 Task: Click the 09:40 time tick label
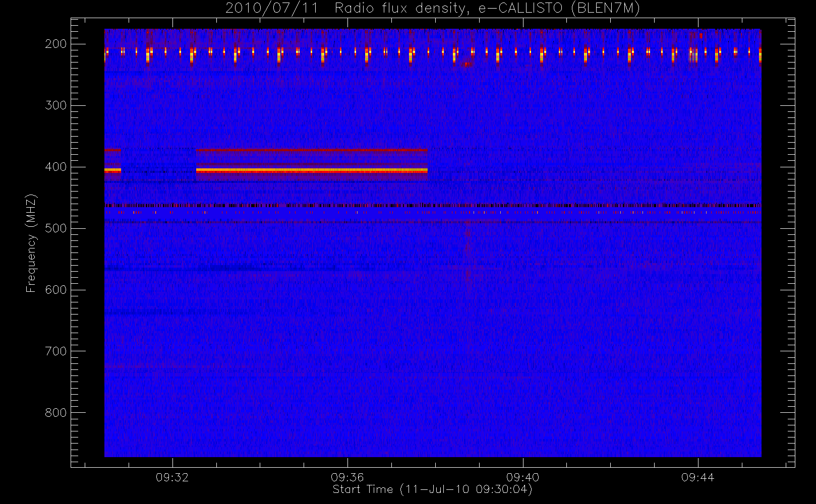523,477
